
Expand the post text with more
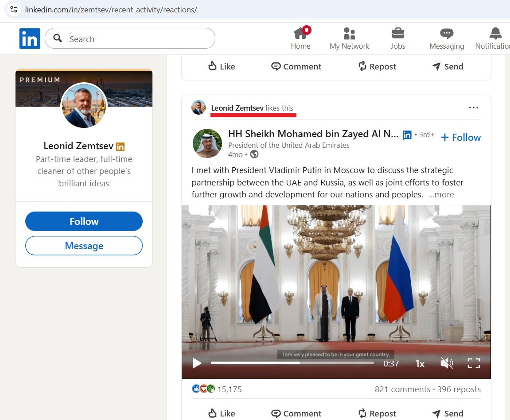click(x=440, y=194)
